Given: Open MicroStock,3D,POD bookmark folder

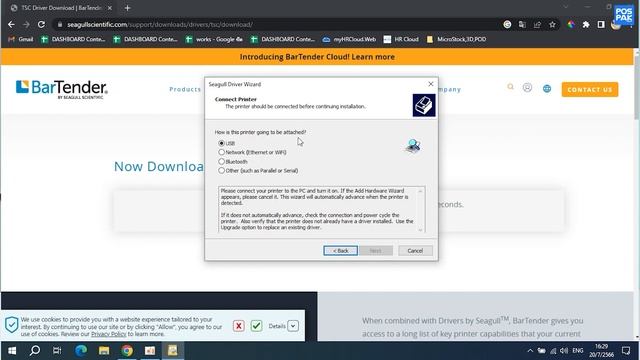Looking at the screenshot, I should click(456, 39).
